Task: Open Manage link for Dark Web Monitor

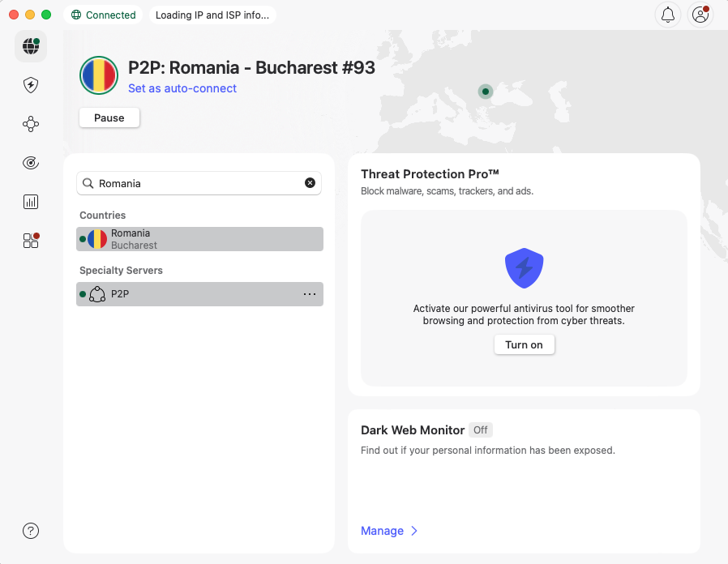Action: (x=382, y=531)
